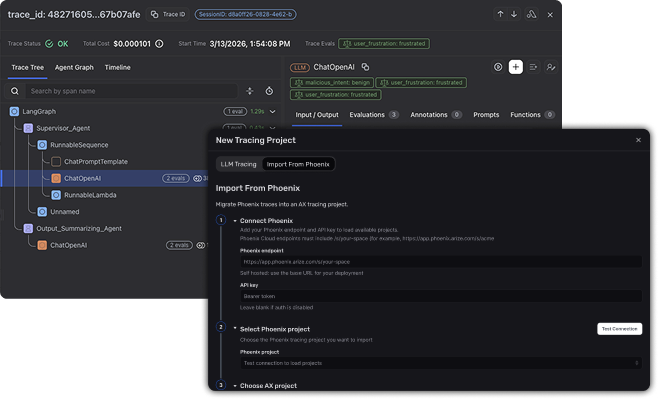Select the Output_Summarizing_Agent span

[79, 229]
